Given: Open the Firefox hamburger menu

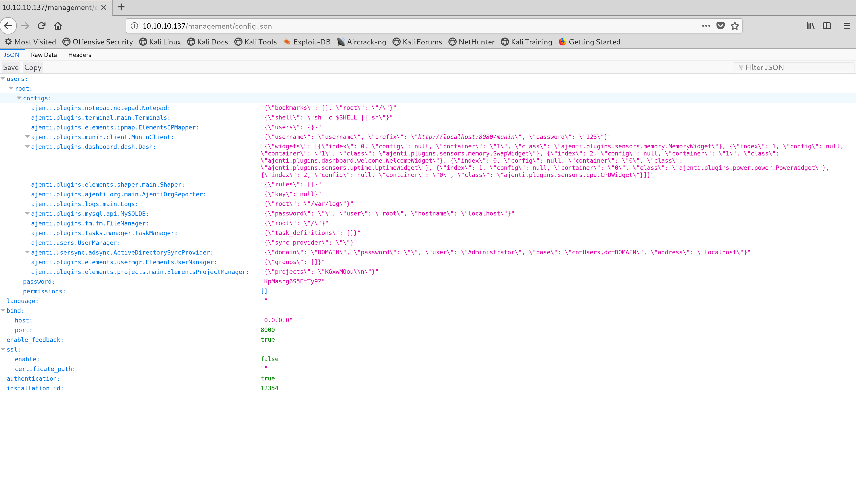Looking at the screenshot, I should tap(847, 26).
